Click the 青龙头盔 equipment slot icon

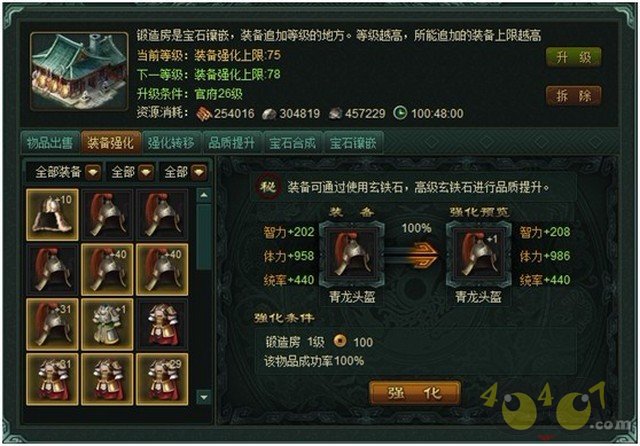point(351,254)
